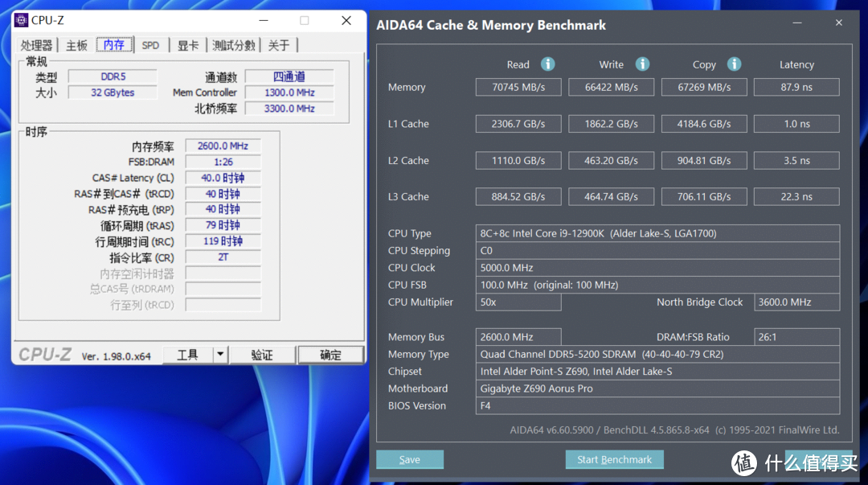This screenshot has width=868, height=485.
Task: Switch to the 显卡 tab in CPU-Z
Action: [x=187, y=45]
